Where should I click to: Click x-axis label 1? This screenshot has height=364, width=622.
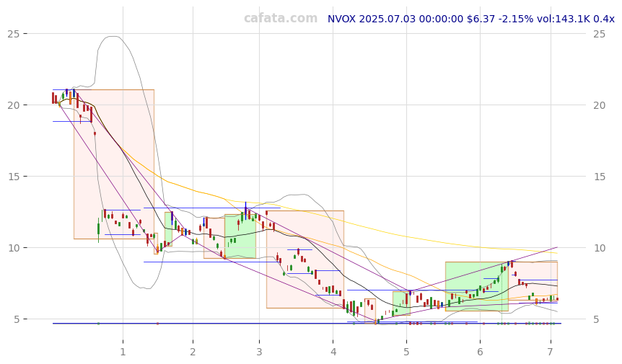pyautogui.click(x=123, y=352)
